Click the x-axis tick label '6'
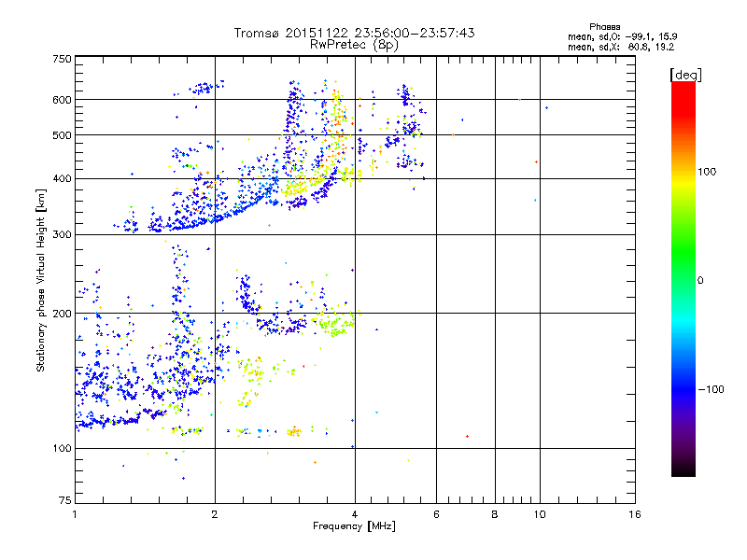This screenshot has height=560, width=747. 436,514
